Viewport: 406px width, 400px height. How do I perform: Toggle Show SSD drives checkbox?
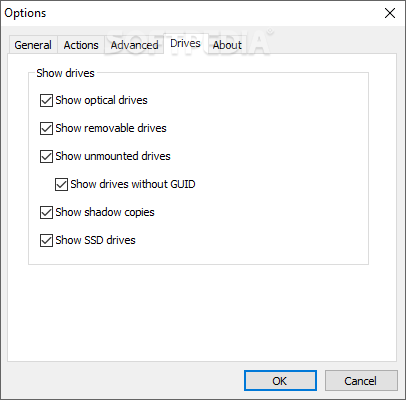click(x=46, y=240)
